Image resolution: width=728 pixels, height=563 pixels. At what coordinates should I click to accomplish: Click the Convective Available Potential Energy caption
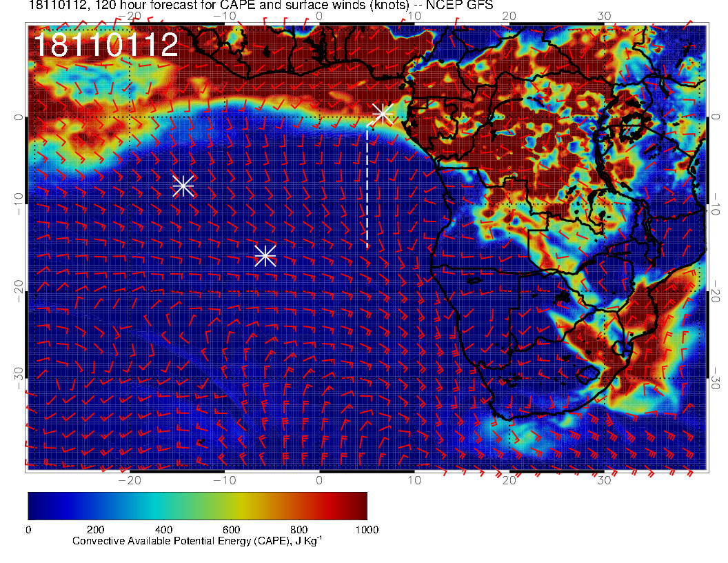tap(197, 542)
